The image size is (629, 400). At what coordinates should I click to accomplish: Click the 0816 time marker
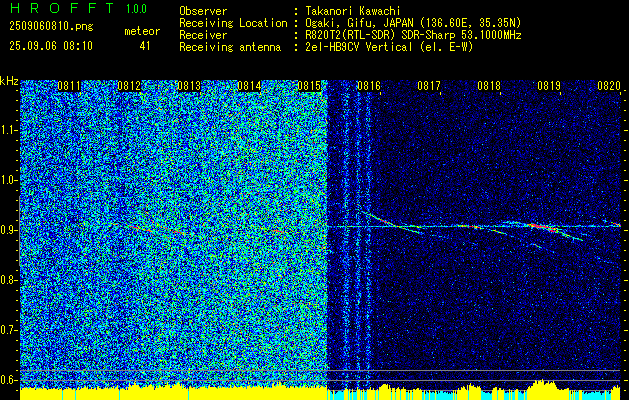(369, 86)
